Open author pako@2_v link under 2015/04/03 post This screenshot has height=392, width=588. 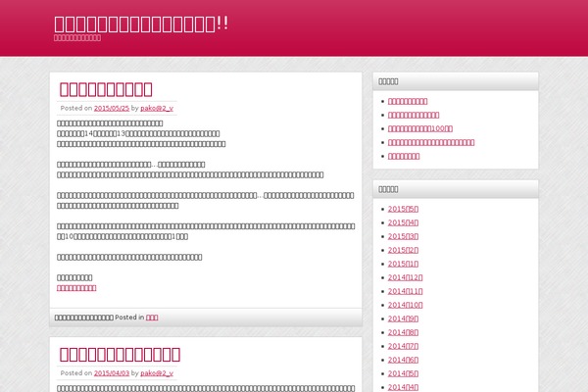[x=157, y=373]
